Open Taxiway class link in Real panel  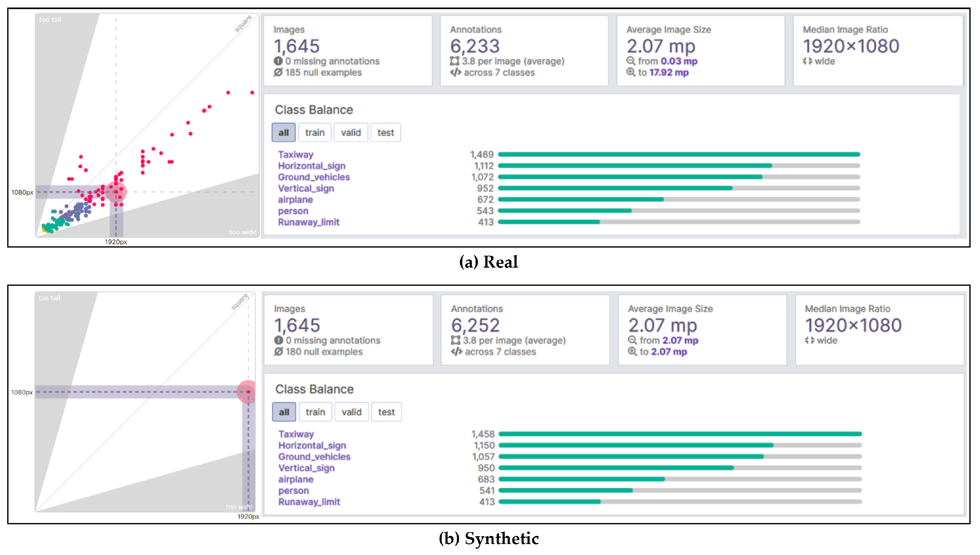pos(296,154)
